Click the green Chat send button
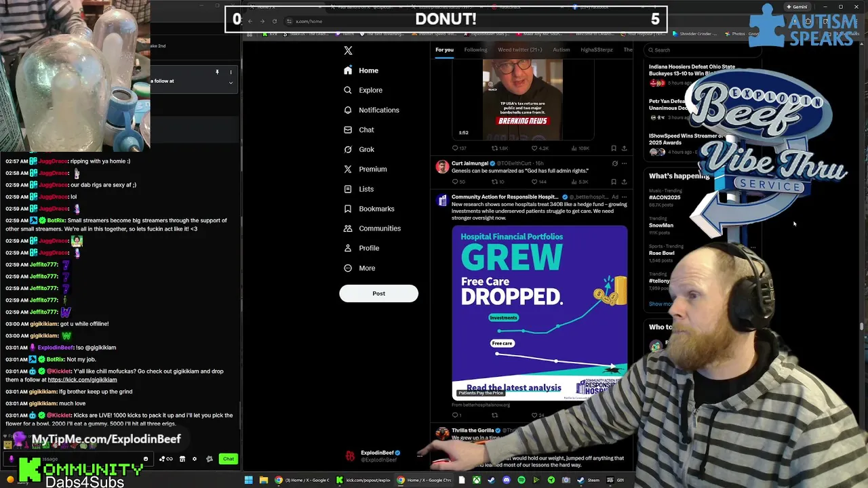 click(229, 459)
